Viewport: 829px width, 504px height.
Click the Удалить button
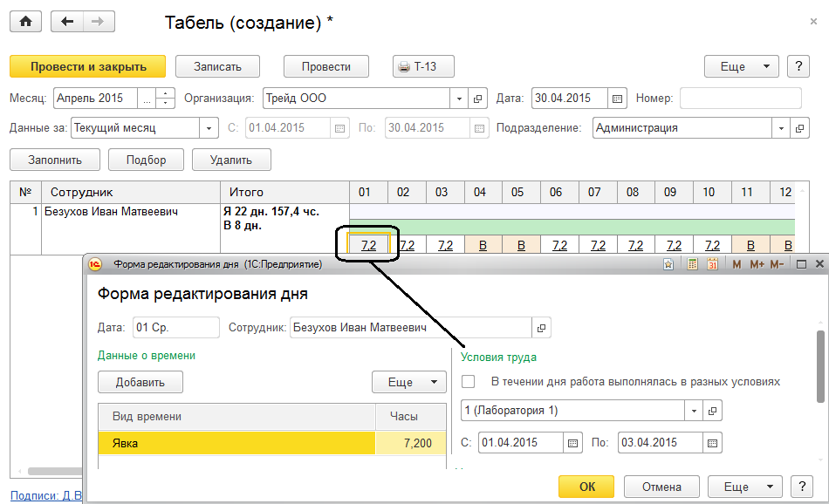231,160
